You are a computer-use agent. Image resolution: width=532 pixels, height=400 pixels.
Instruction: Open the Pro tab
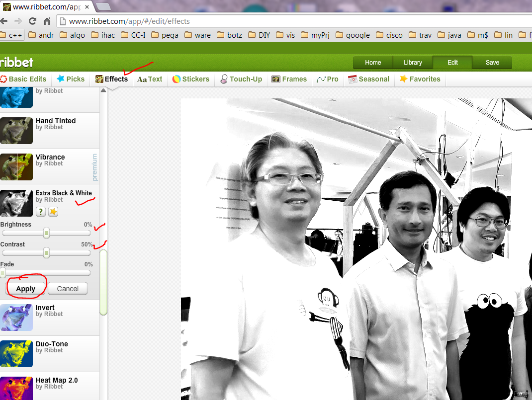[328, 79]
